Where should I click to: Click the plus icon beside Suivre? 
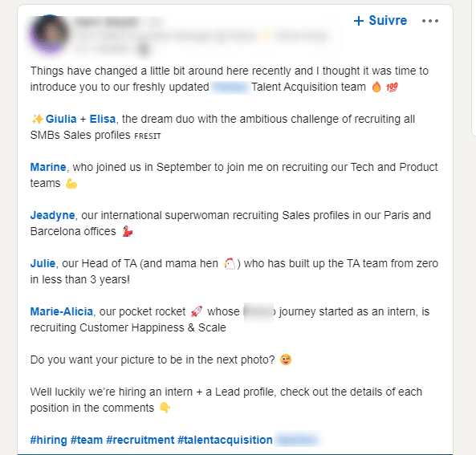point(359,21)
